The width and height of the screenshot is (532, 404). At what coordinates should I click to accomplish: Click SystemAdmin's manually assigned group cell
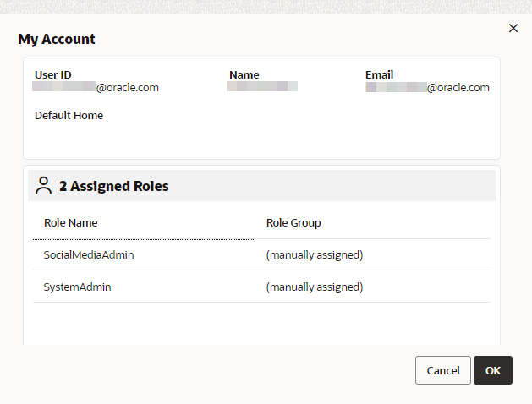point(314,287)
